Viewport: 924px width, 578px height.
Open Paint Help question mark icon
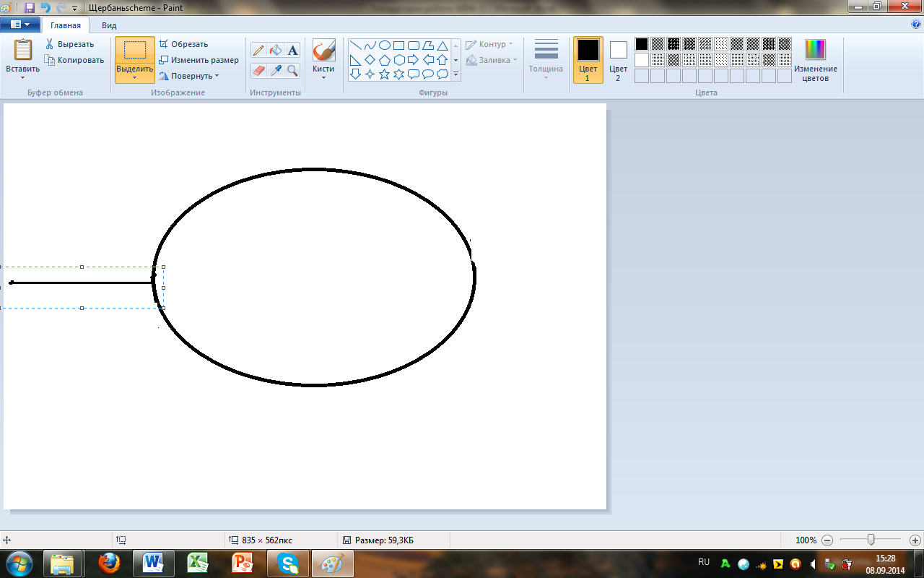(916, 24)
